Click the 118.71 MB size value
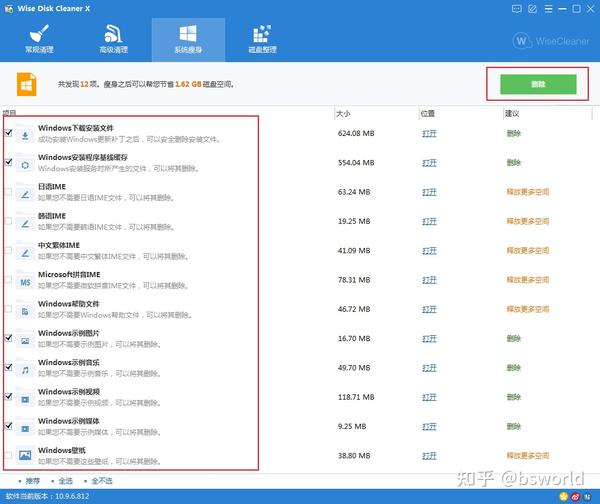Screen dimensions: 600x504 click(x=356, y=397)
